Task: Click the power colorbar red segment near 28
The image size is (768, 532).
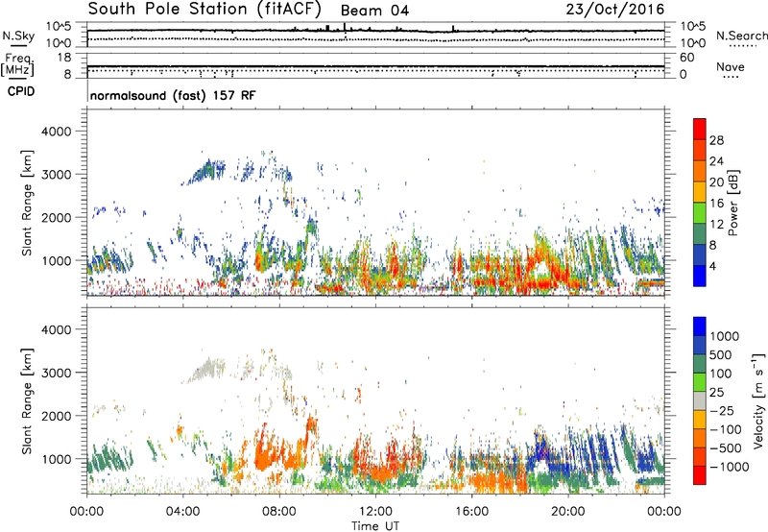Action: (x=700, y=130)
